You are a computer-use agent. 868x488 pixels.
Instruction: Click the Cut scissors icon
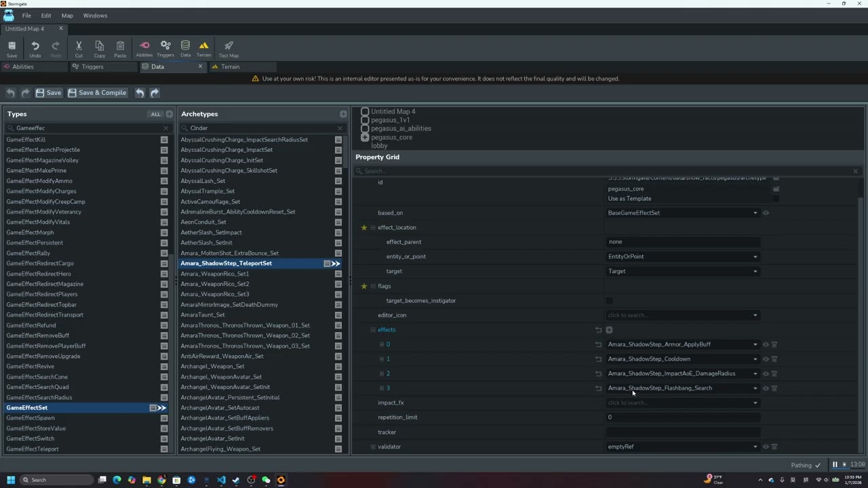click(x=79, y=48)
